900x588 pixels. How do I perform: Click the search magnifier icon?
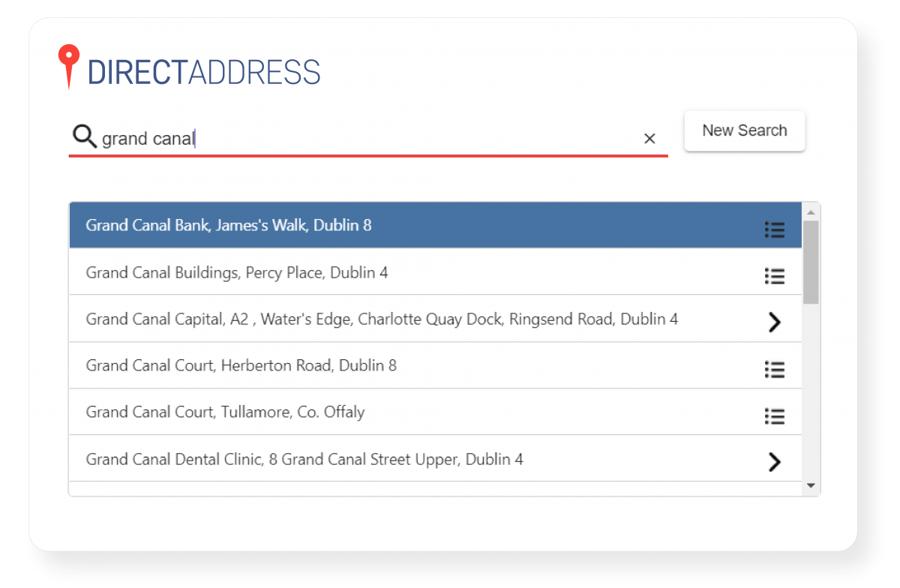(84, 136)
